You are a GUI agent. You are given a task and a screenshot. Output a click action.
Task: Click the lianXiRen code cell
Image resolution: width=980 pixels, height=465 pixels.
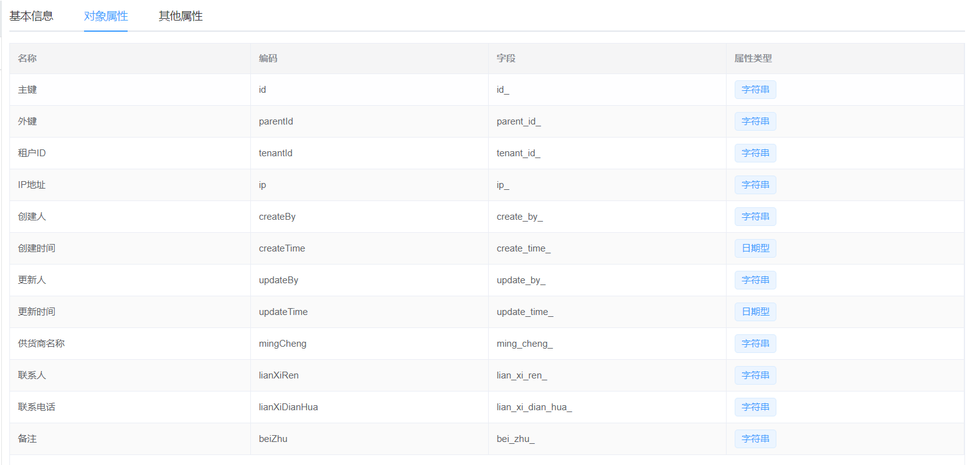(x=279, y=375)
